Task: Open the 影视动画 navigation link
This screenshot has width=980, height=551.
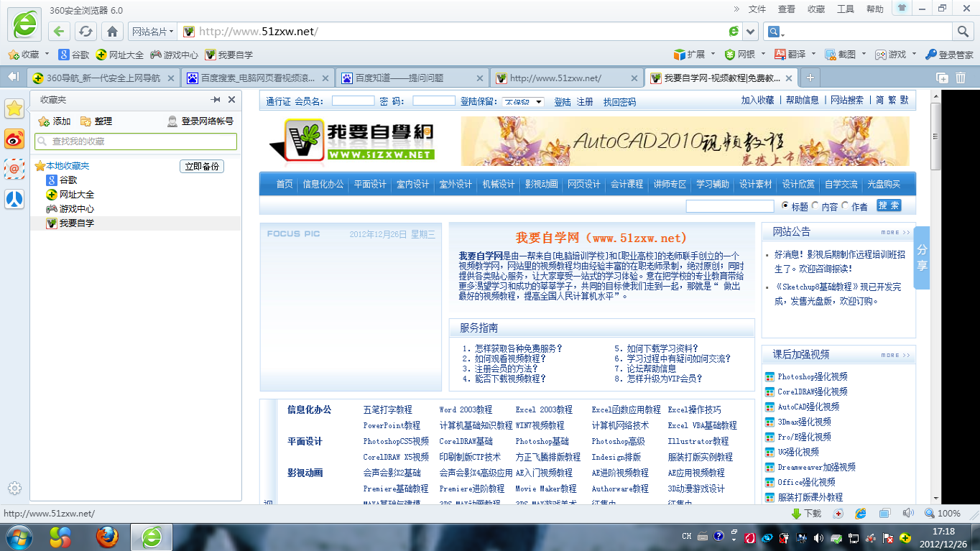Action: point(541,185)
